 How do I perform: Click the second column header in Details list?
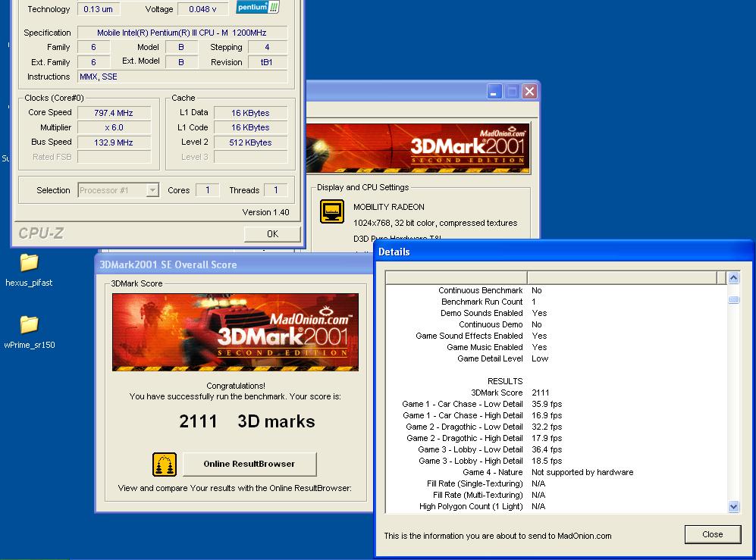pos(622,277)
